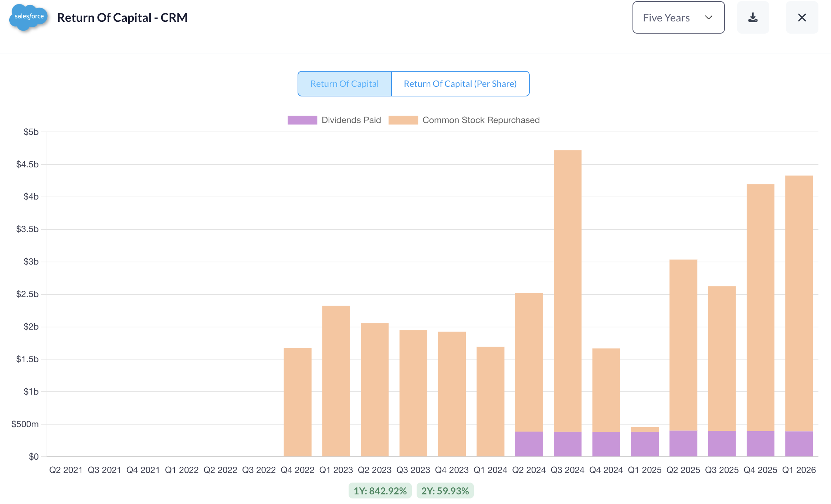Viewport: 831px width, 504px height.
Task: Click the Salesforce cloud logo
Action: pyautogui.click(x=28, y=17)
